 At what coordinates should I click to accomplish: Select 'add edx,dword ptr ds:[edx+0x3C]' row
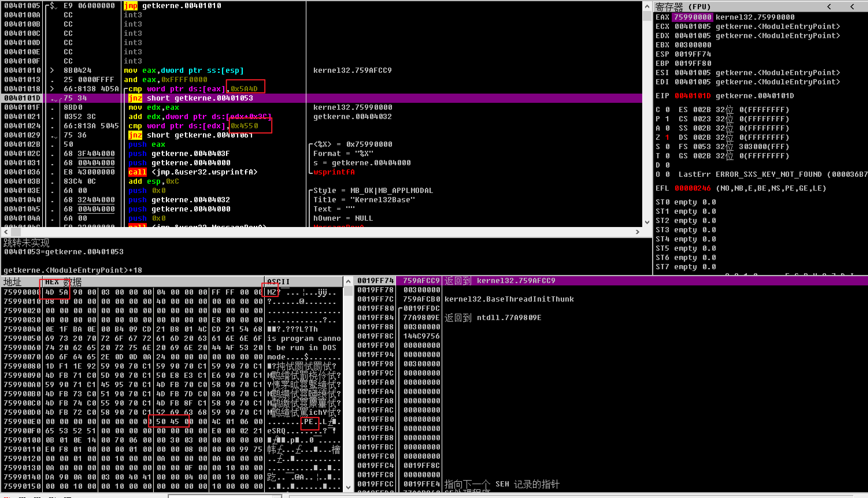tap(322, 116)
